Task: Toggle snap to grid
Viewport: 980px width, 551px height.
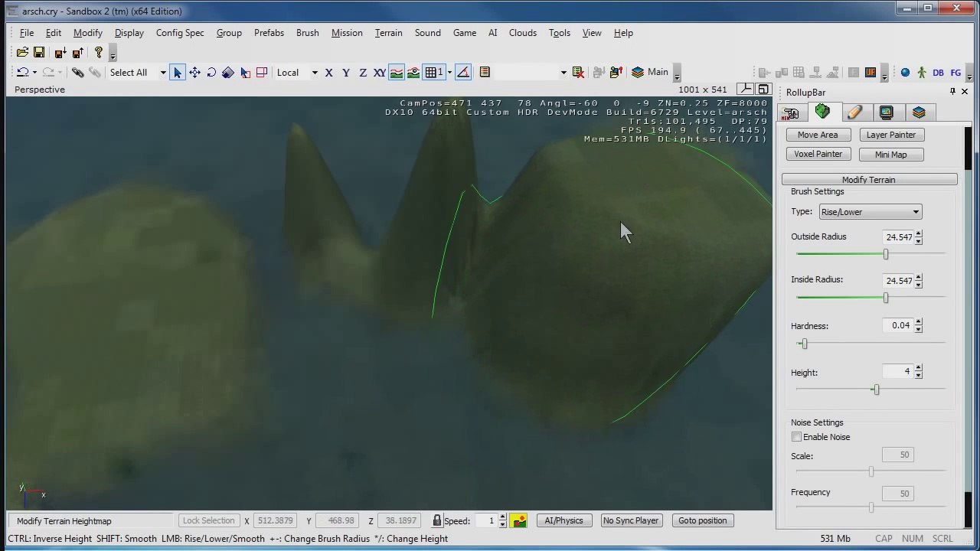Action: tap(434, 73)
